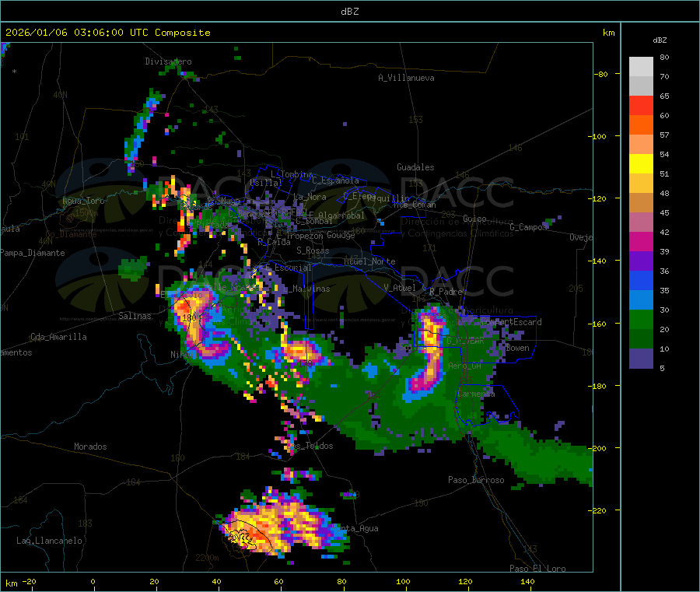Click the Guadales map label

click(415, 167)
